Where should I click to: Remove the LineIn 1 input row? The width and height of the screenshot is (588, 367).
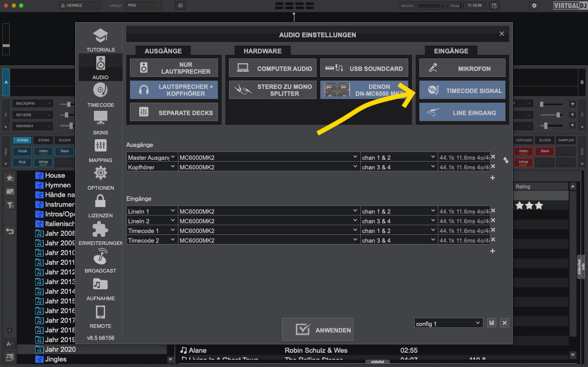point(493,211)
